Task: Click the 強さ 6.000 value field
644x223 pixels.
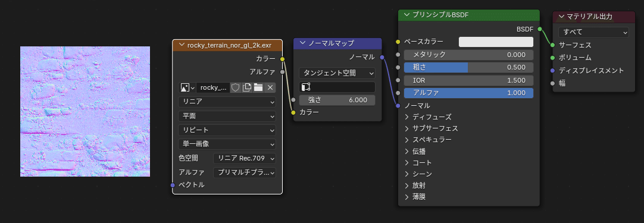Action: coord(337,100)
